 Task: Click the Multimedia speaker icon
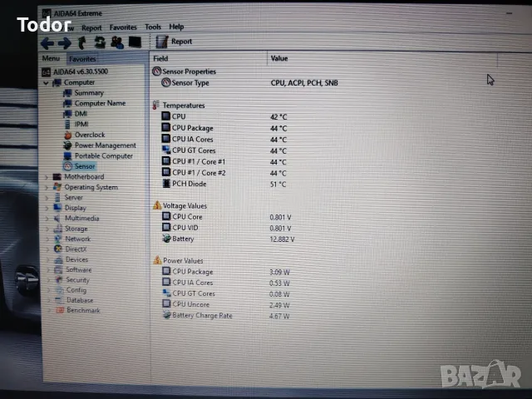pyautogui.click(x=57, y=218)
